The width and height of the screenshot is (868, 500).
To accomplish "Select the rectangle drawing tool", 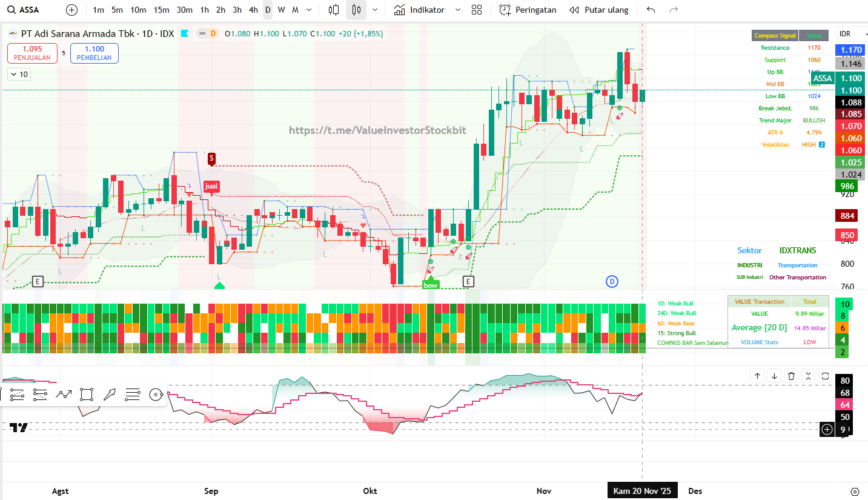I will coord(87,395).
